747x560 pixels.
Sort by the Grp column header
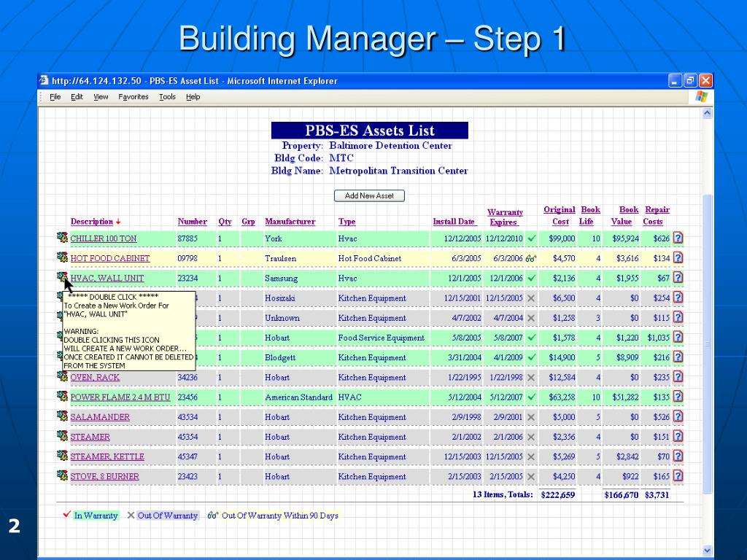[x=248, y=222]
